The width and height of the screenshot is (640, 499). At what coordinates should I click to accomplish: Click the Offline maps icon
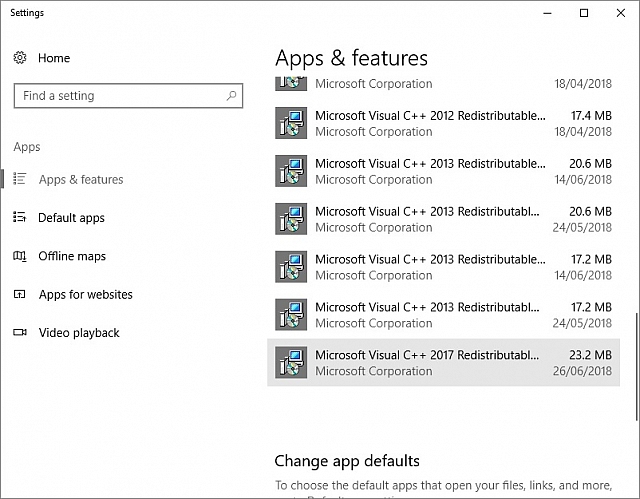(x=20, y=256)
